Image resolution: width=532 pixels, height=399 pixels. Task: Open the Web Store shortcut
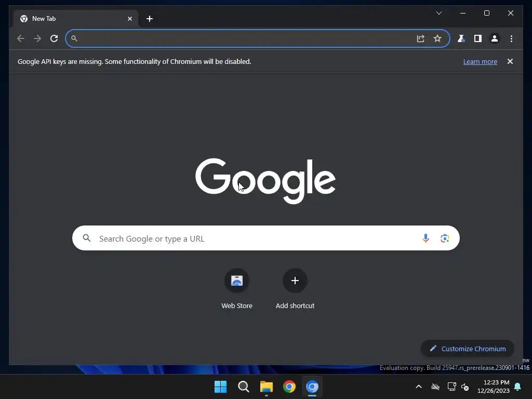click(237, 289)
